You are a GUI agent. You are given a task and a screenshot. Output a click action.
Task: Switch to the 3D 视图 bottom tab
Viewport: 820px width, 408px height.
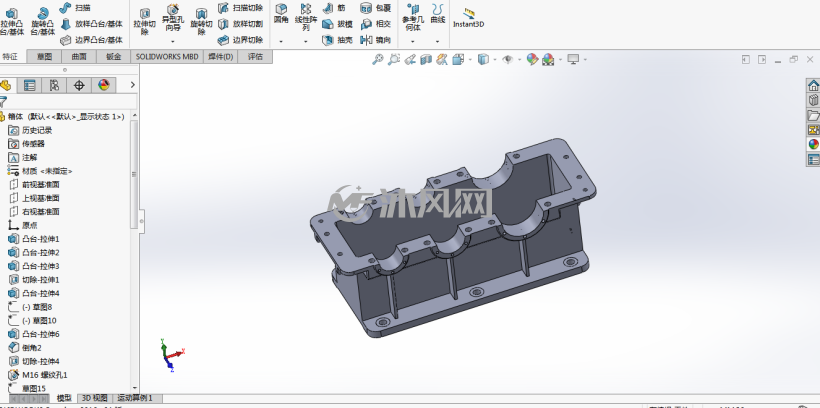[x=95, y=398]
